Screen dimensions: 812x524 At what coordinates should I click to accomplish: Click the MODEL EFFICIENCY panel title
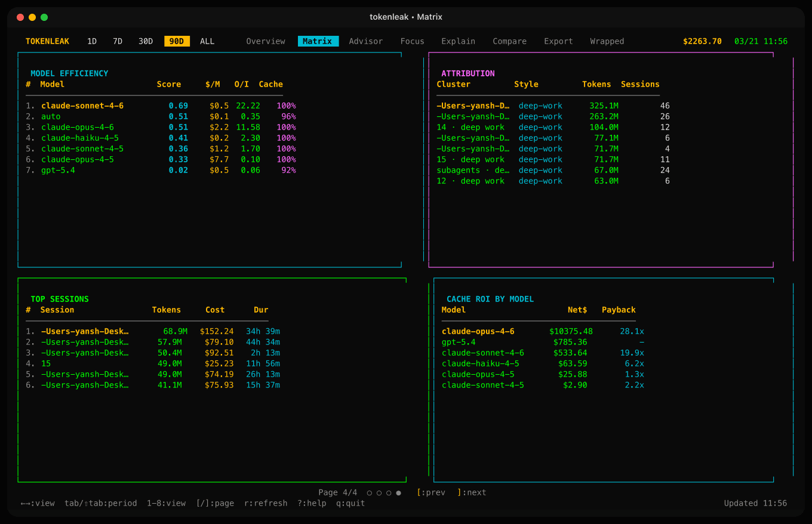tap(69, 73)
